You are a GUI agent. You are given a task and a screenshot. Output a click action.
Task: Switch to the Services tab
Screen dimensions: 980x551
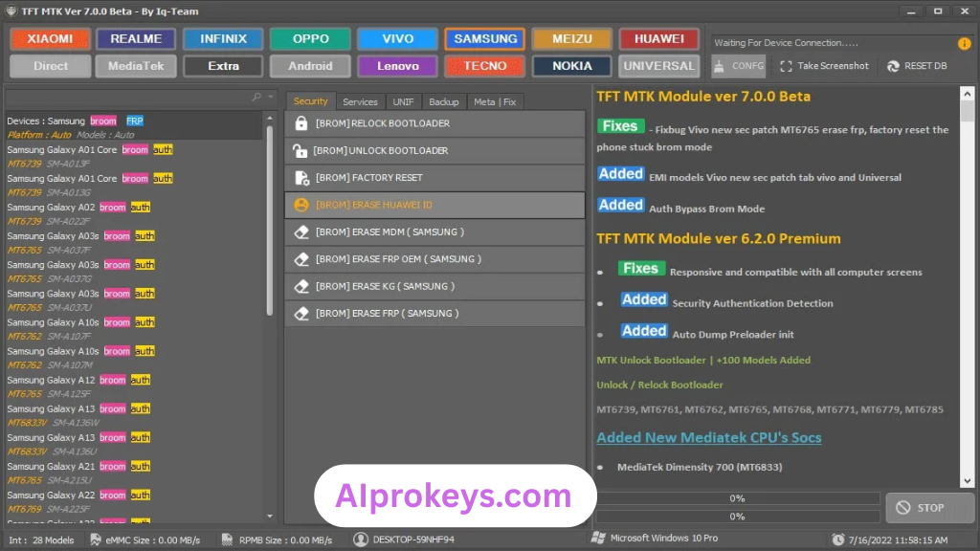coord(360,101)
